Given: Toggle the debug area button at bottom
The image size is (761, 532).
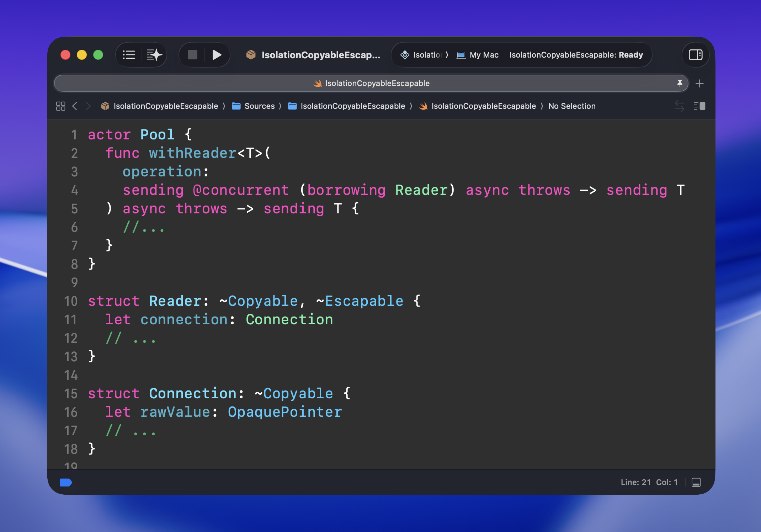Looking at the screenshot, I should (x=696, y=482).
